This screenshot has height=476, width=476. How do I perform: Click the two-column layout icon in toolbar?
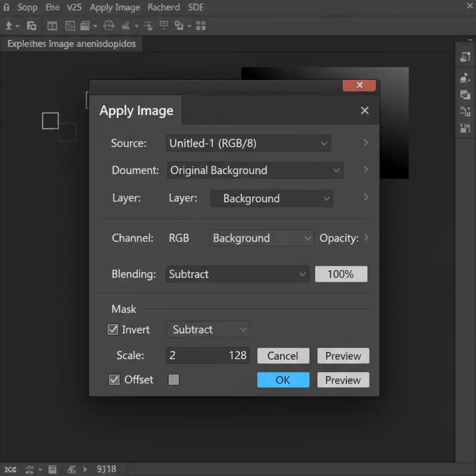pyautogui.click(x=52, y=26)
